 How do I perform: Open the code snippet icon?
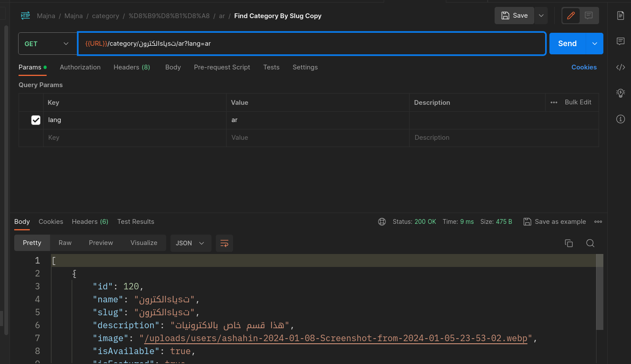tap(620, 67)
